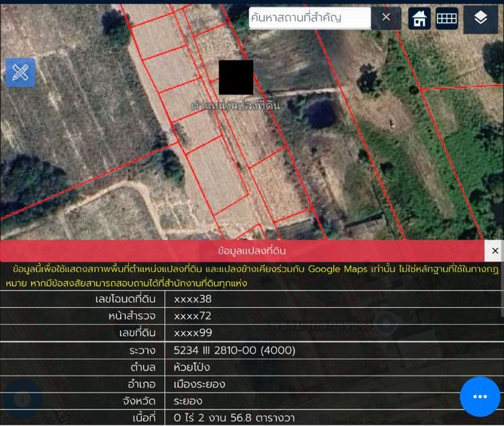
Task: Select the เลขโฉนดที่ดิน xxxx38 row
Action: click(x=251, y=299)
